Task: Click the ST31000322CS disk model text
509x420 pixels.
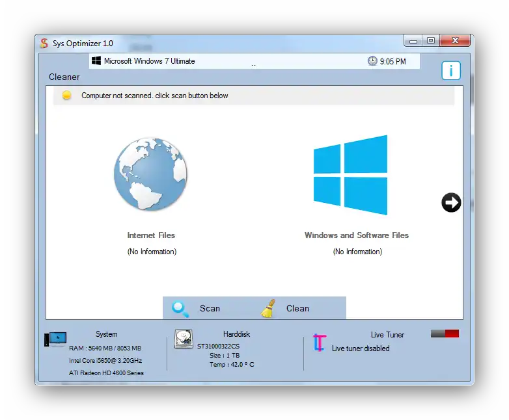Action: point(218,347)
